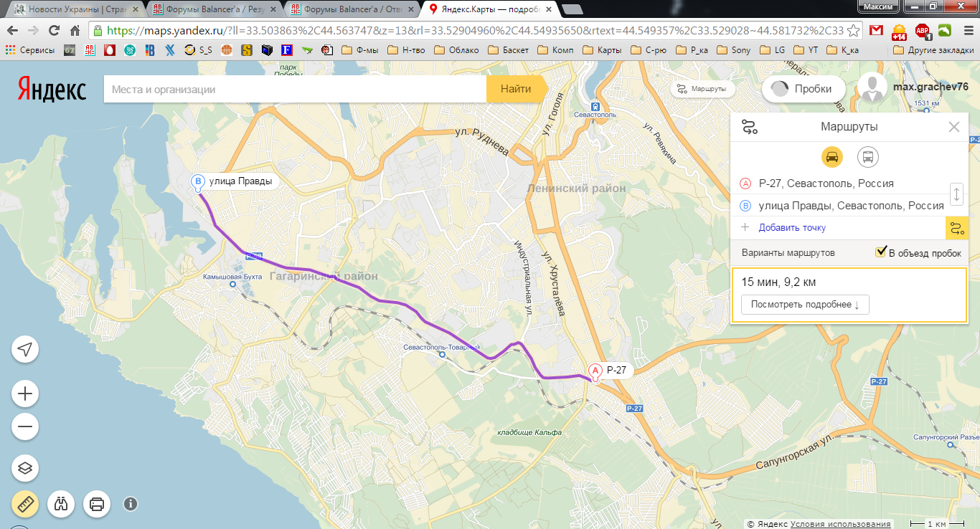Open 'Другие закладки' bookmarks folder

click(934, 50)
